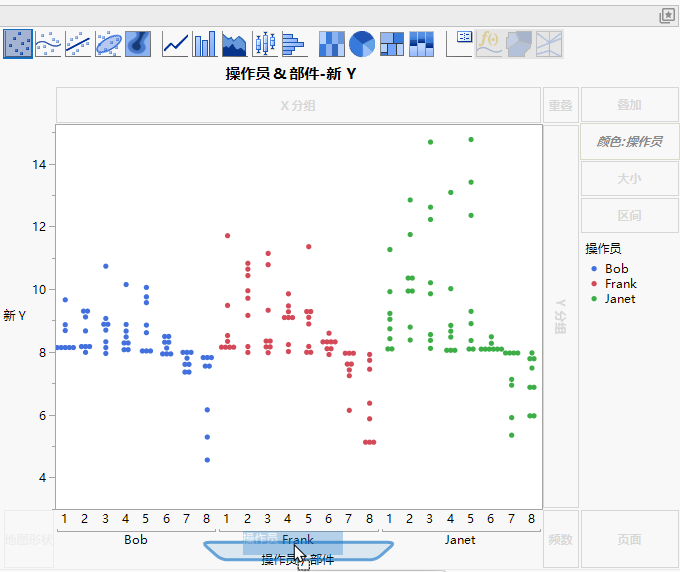
Task: Select the Line of Fit icon
Action: pos(78,44)
